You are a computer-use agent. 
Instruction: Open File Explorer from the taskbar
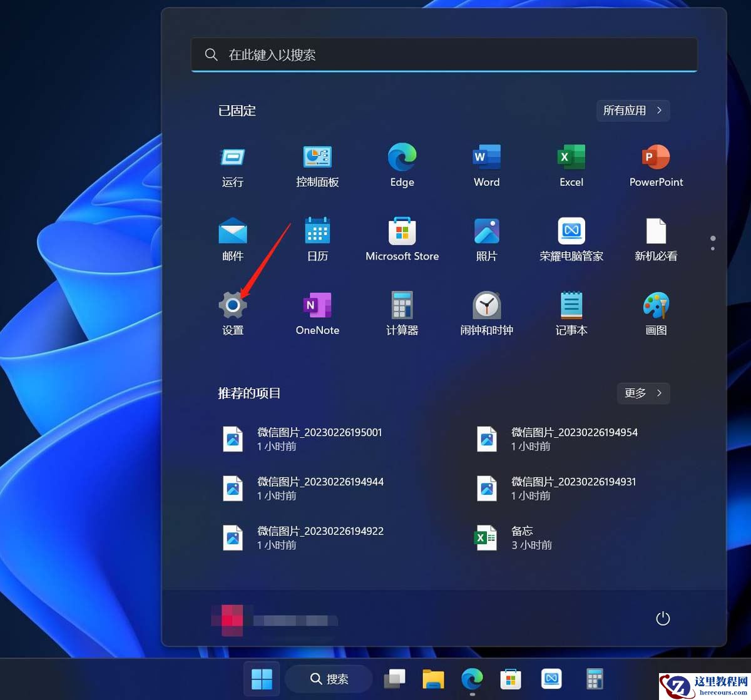coord(433,679)
